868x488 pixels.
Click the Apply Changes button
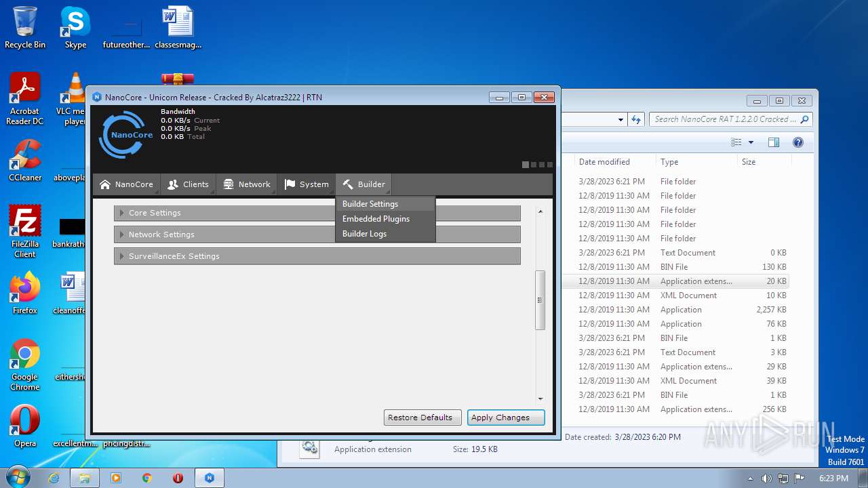click(506, 418)
